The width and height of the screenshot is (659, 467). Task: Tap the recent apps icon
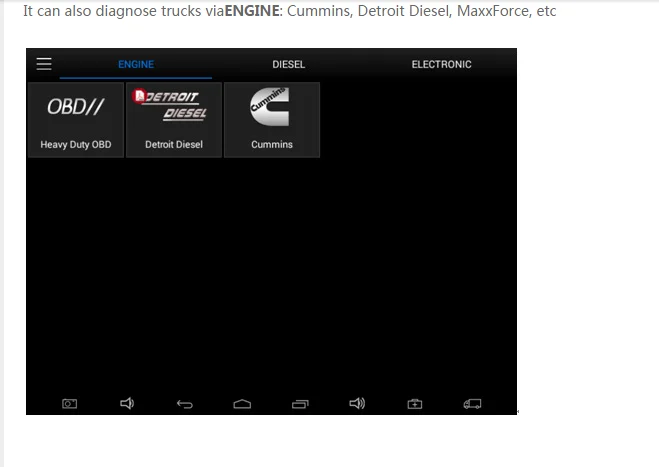point(300,404)
